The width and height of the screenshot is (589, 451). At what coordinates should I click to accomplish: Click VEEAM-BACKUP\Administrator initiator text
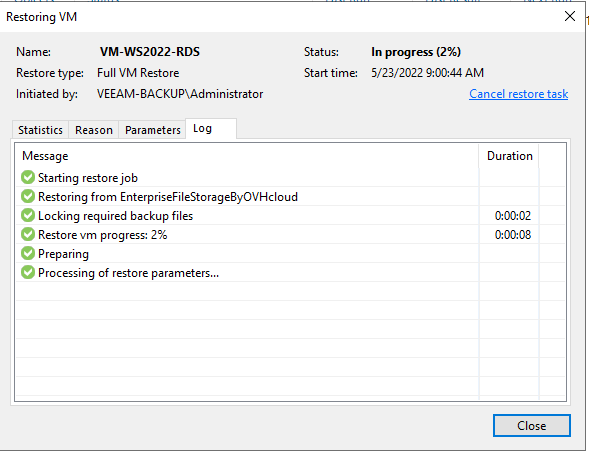click(x=180, y=94)
